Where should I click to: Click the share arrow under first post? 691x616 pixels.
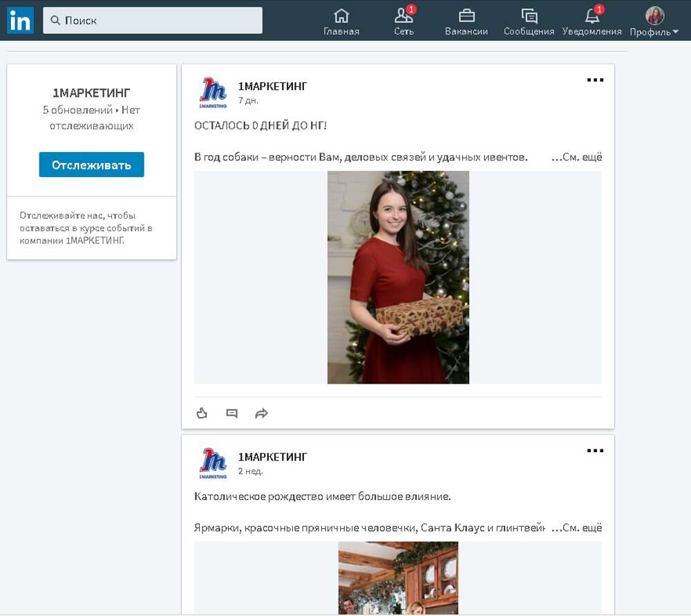click(261, 413)
